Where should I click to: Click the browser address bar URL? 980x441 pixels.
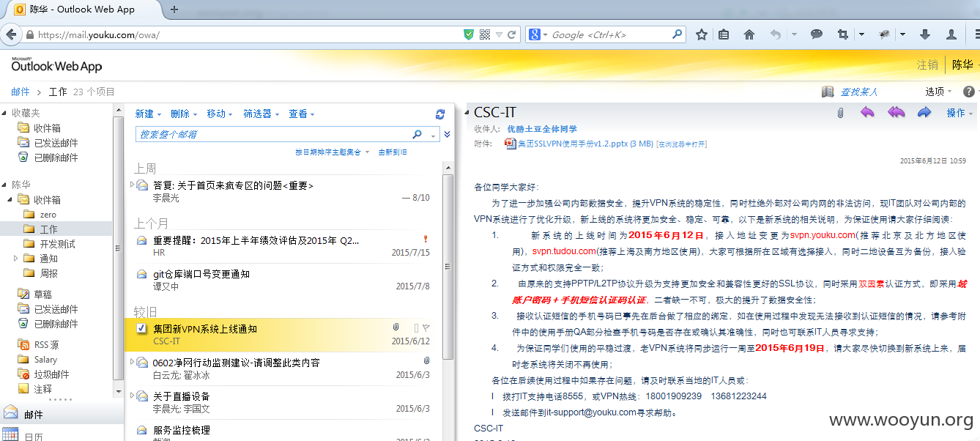[x=99, y=34]
